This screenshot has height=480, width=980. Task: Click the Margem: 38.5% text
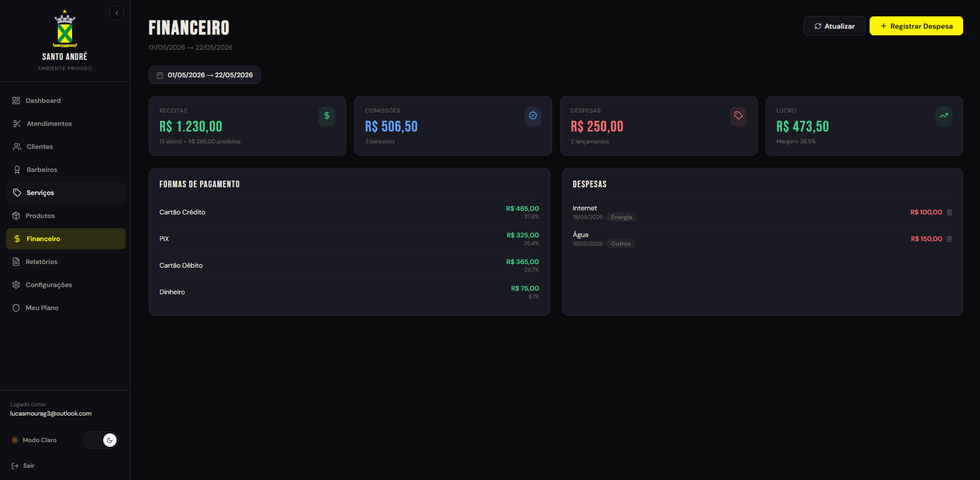click(796, 142)
